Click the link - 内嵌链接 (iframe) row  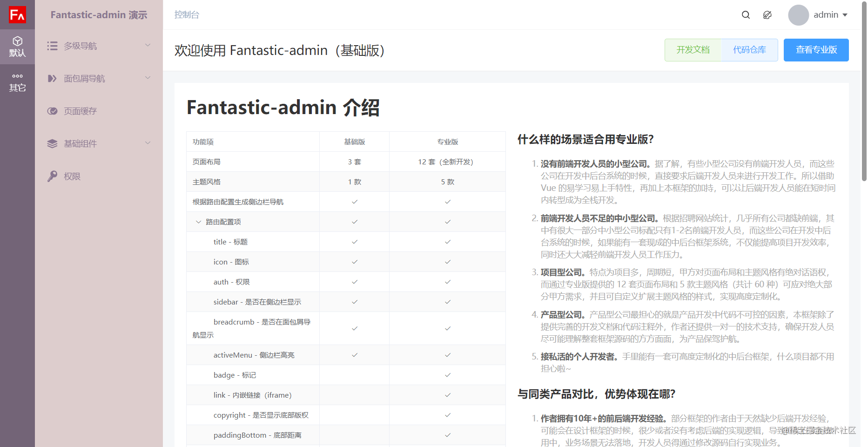pos(346,395)
